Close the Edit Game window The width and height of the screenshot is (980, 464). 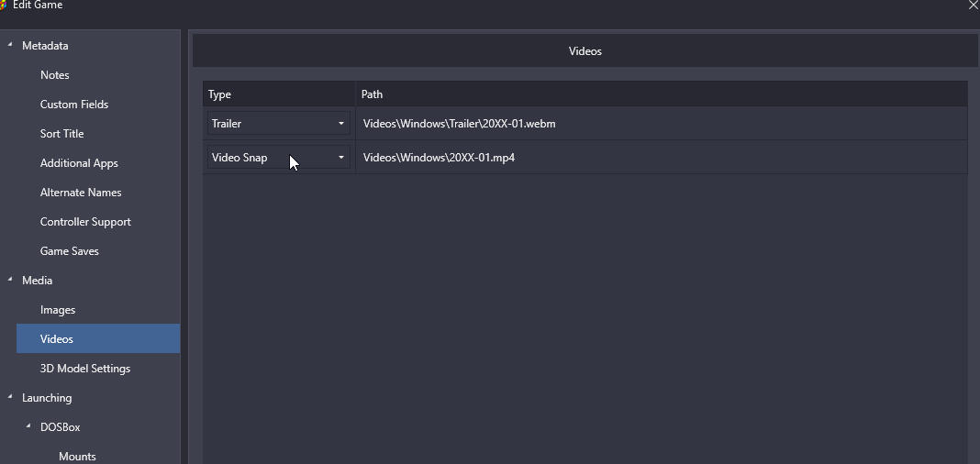(x=973, y=6)
